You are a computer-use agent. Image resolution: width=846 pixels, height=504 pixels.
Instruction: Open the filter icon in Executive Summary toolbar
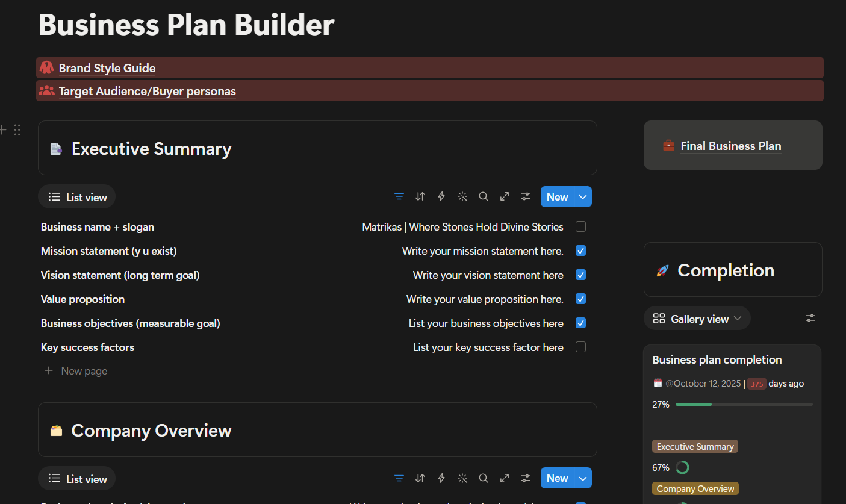pos(399,196)
